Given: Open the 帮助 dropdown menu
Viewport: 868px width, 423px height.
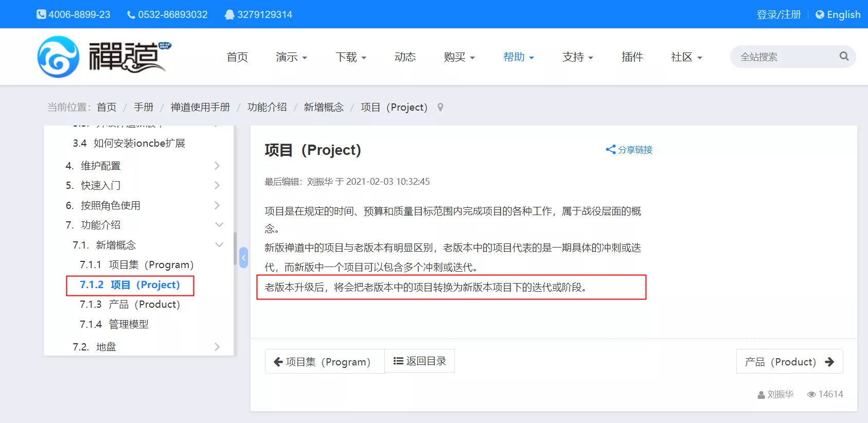Looking at the screenshot, I should 519,57.
